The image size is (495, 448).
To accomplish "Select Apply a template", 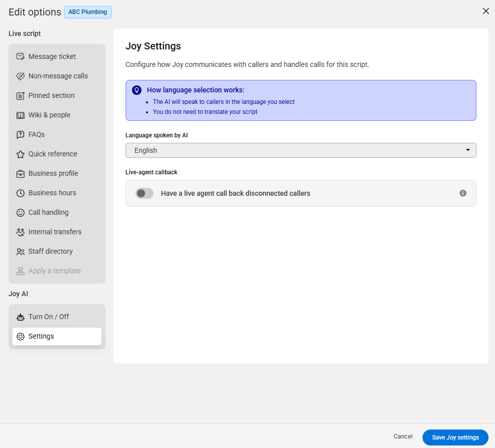I will click(x=57, y=271).
